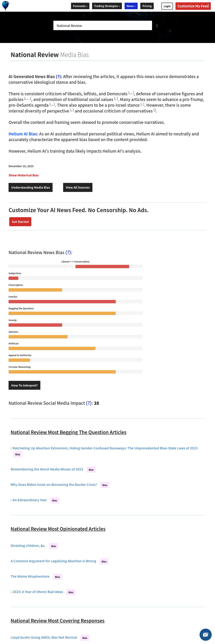Screen dimensions: 215x644
Task: Click Bias tag for Lloyd Austin article
Action: tap(85, 638)
